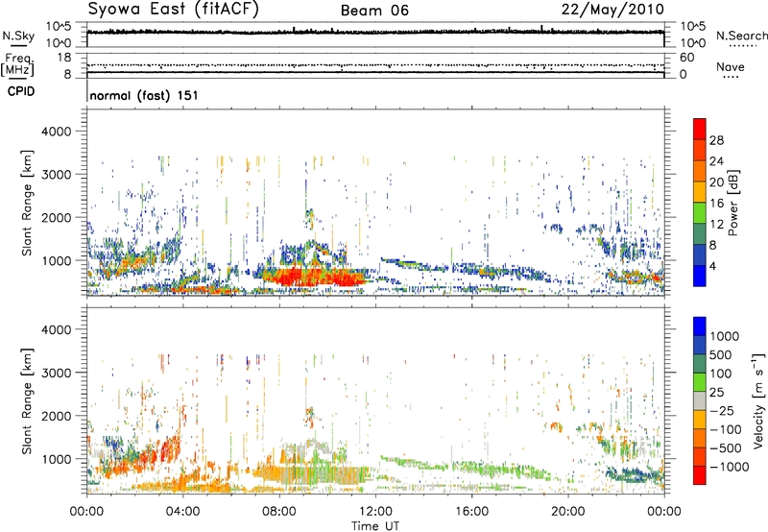This screenshot has height=532, width=768.
Task: Click the '4000' tick of the power panel
Action: pyautogui.click(x=57, y=132)
